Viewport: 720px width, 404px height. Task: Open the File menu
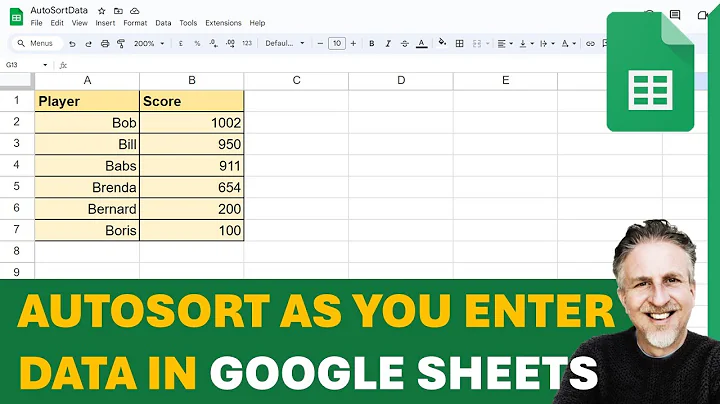[36, 23]
